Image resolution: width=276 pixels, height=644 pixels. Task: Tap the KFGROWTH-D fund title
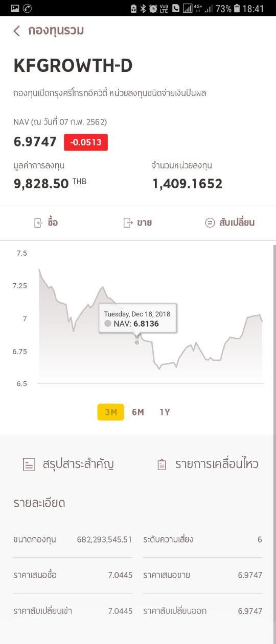point(73,66)
